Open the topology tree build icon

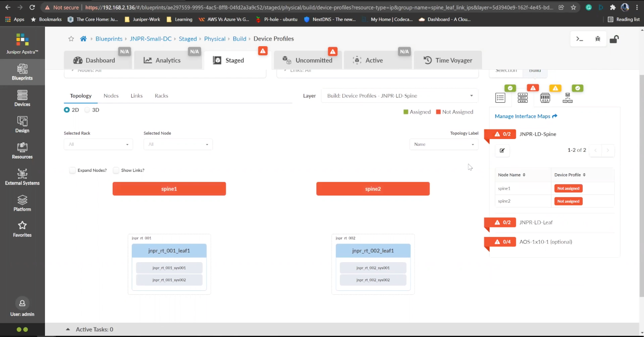coord(568,98)
